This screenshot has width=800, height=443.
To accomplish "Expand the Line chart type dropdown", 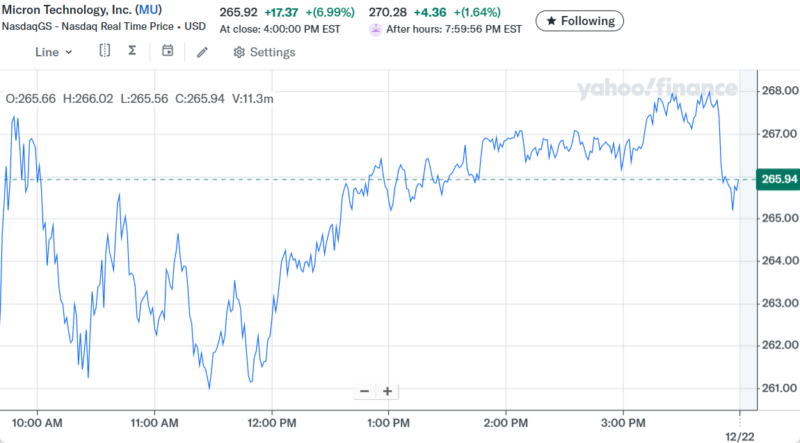I will (x=54, y=52).
